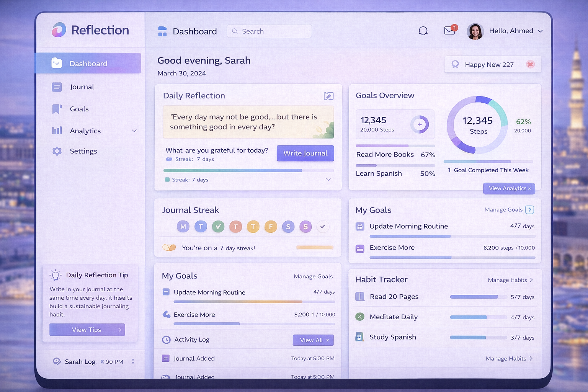Click Wednesday's checkmark in Journal Streak
This screenshot has height=392, width=588.
pos(218,226)
